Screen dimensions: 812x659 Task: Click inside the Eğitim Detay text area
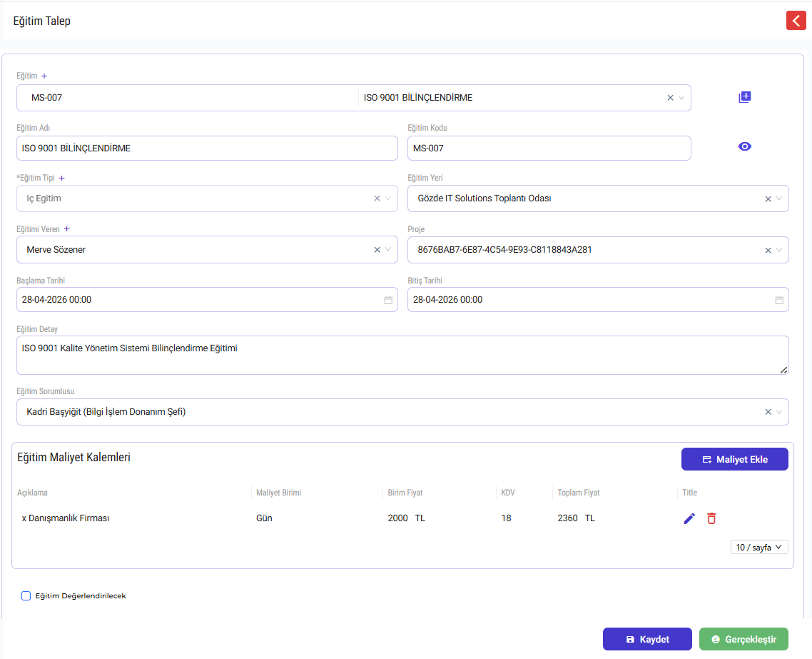click(x=402, y=356)
